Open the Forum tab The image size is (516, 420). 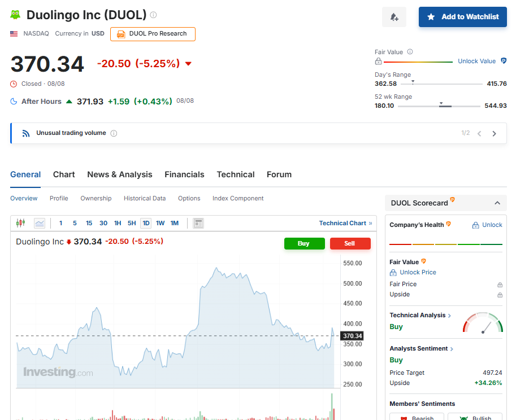pyautogui.click(x=279, y=174)
